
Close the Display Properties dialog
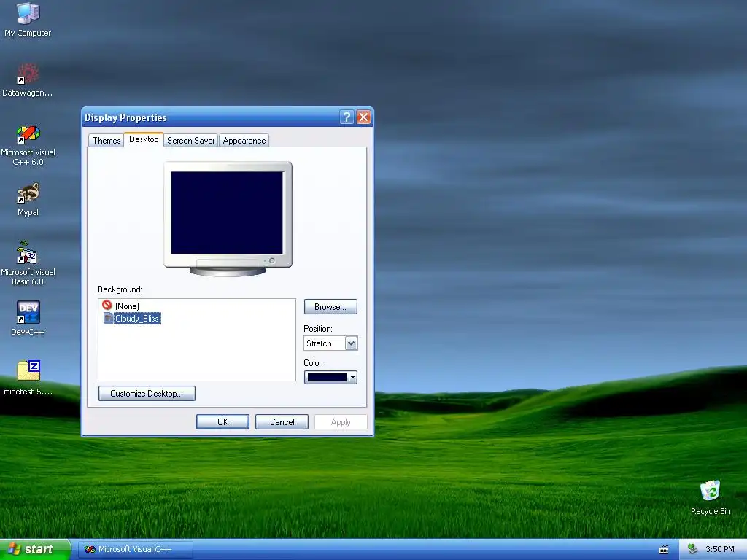point(363,117)
